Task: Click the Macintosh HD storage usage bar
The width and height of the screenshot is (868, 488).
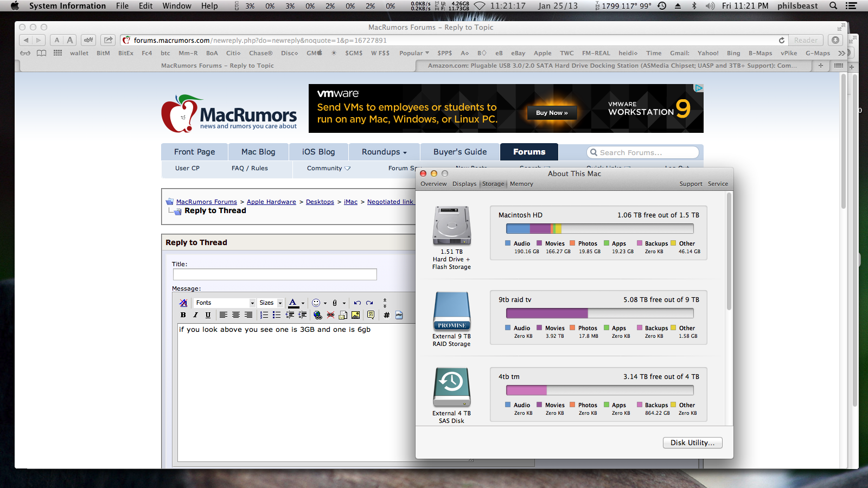Action: [599, 229]
